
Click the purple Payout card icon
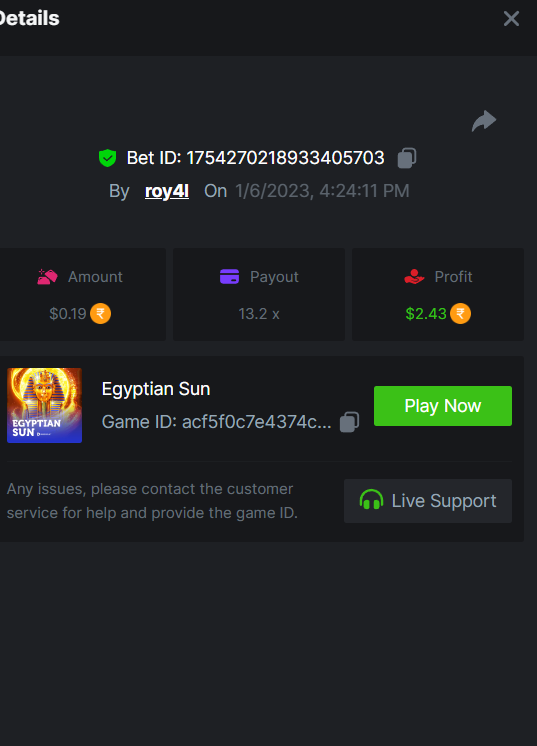click(x=229, y=276)
